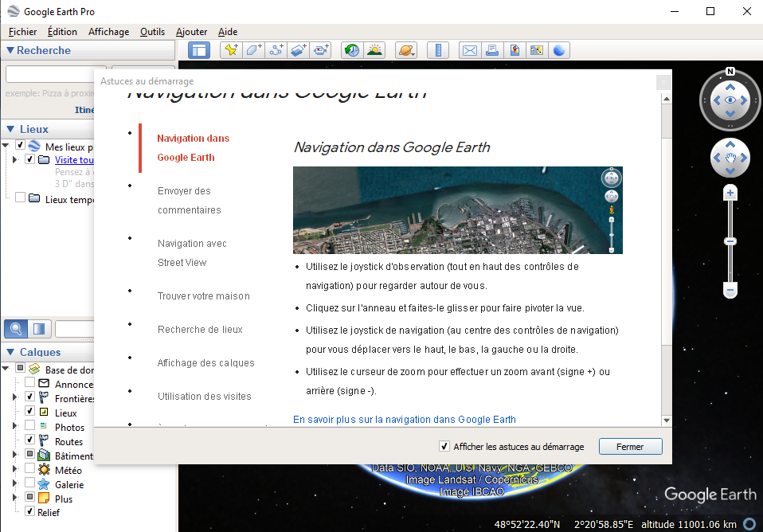Expand the Photos layer node
The width and height of the screenshot is (763, 532).
14,425
